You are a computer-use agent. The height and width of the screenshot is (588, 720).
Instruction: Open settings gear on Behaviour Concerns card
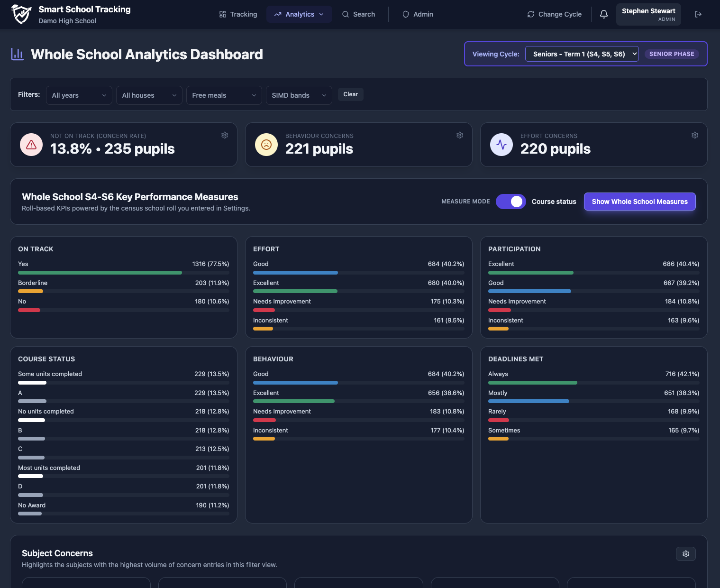pos(459,135)
